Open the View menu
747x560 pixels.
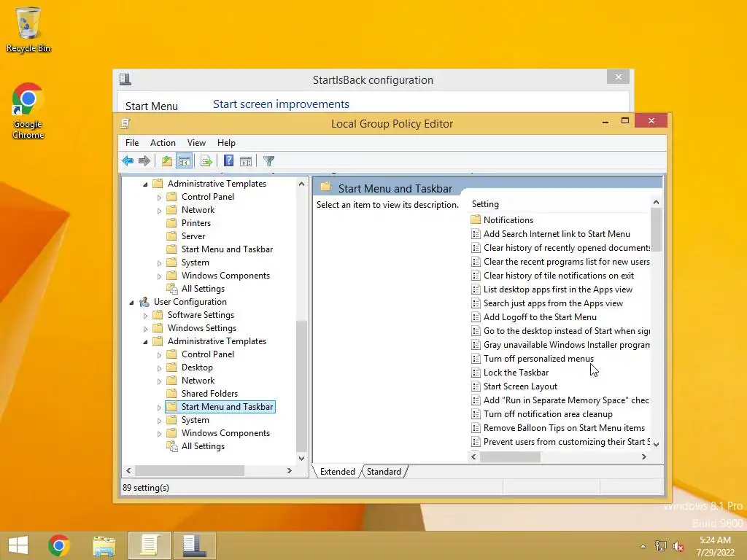pos(196,143)
